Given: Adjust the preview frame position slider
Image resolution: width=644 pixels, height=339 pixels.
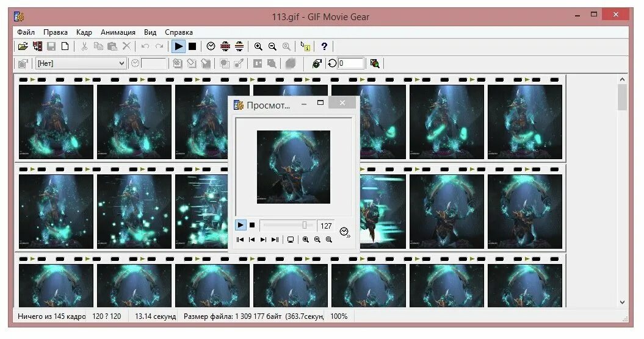Looking at the screenshot, I should [x=305, y=225].
